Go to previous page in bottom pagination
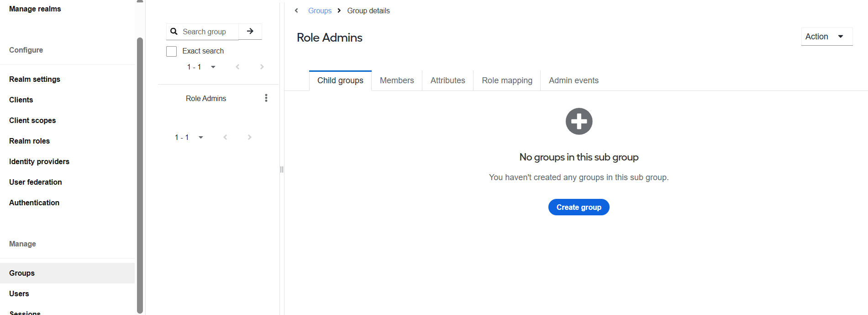 click(x=225, y=137)
